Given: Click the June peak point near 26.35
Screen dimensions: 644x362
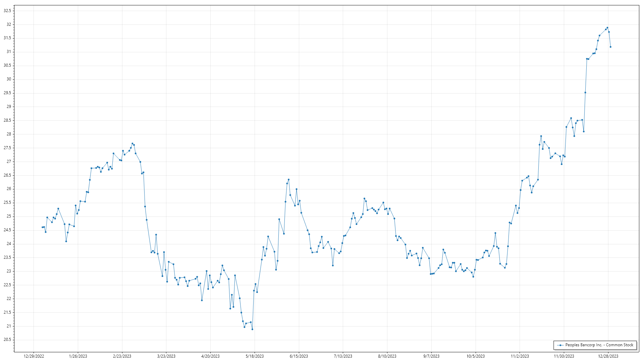Looking at the screenshot, I should (288, 180).
